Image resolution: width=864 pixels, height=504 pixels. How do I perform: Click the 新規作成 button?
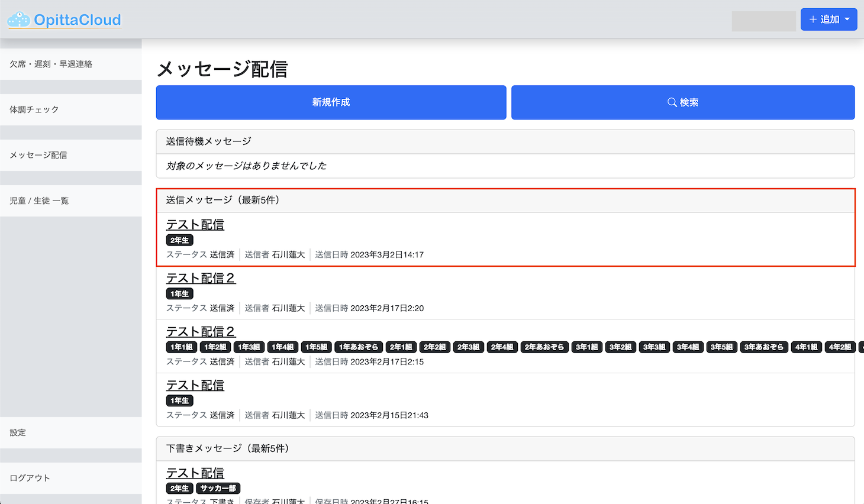(331, 102)
